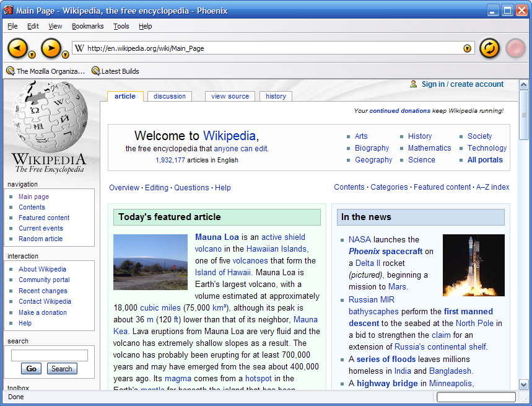Open the Help menu
The width and height of the screenshot is (532, 406).
145,26
